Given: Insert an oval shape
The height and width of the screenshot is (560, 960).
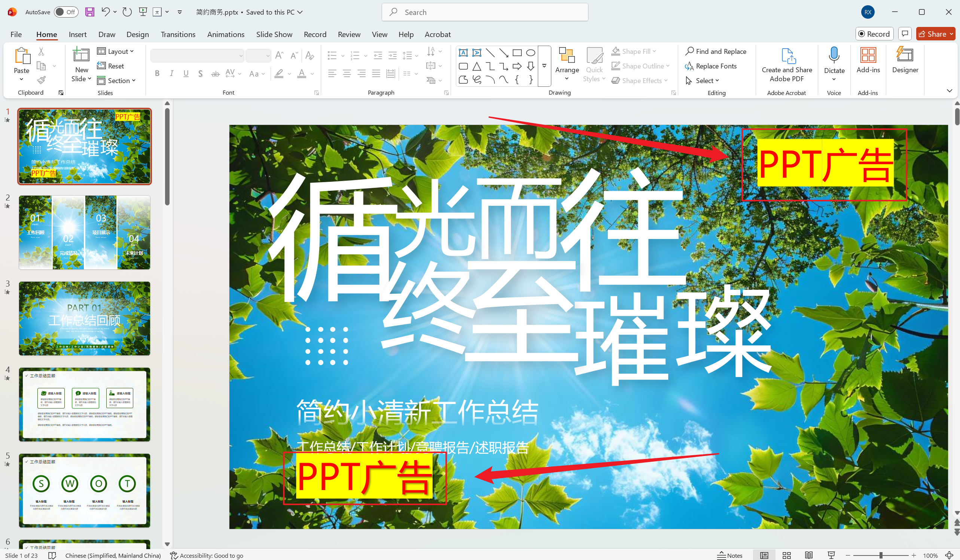Looking at the screenshot, I should click(530, 52).
